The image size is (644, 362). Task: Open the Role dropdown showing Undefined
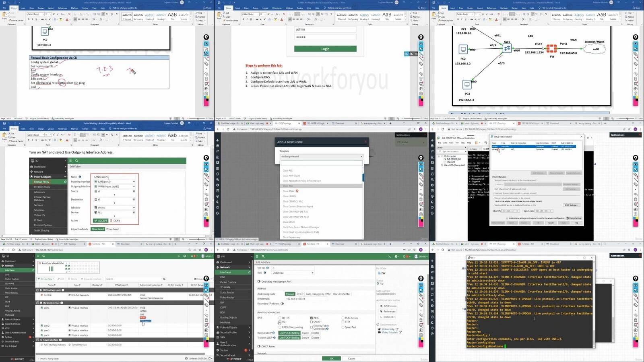[x=293, y=273]
